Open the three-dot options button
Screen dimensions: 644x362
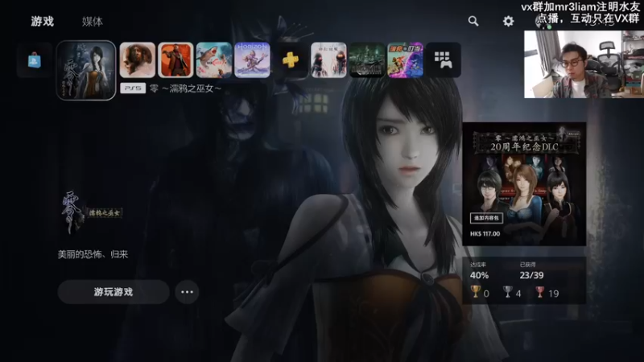point(187,292)
